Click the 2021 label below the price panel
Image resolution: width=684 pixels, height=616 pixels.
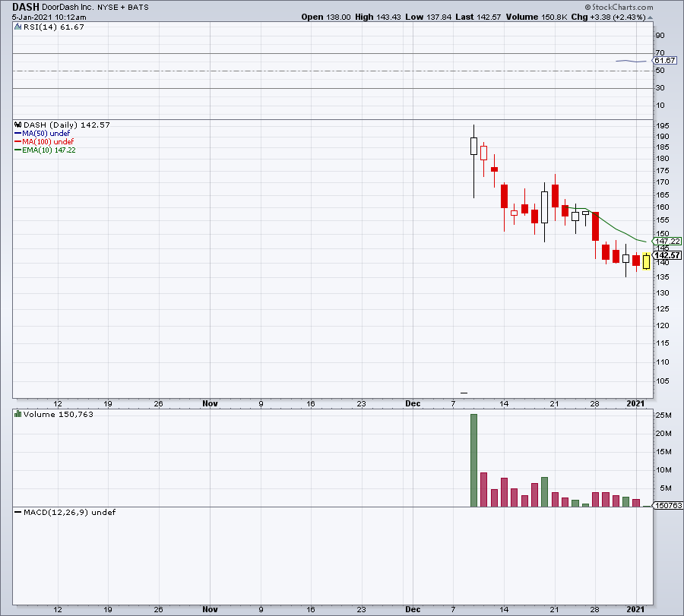point(635,403)
